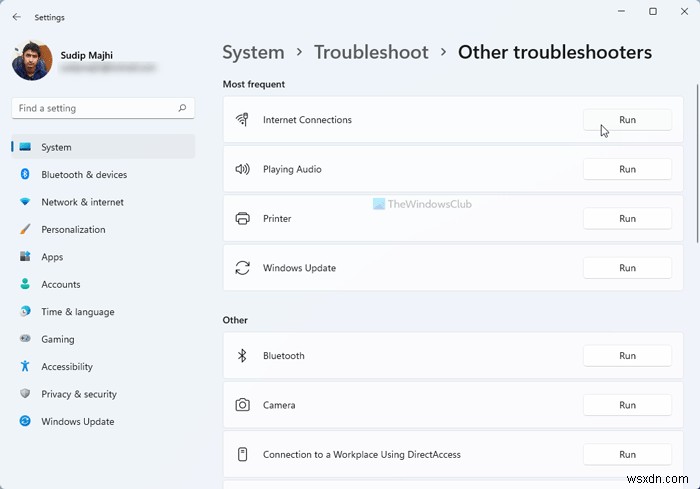The width and height of the screenshot is (700, 489).
Task: Click the Find a setting search box
Action: pyautogui.click(x=95, y=108)
